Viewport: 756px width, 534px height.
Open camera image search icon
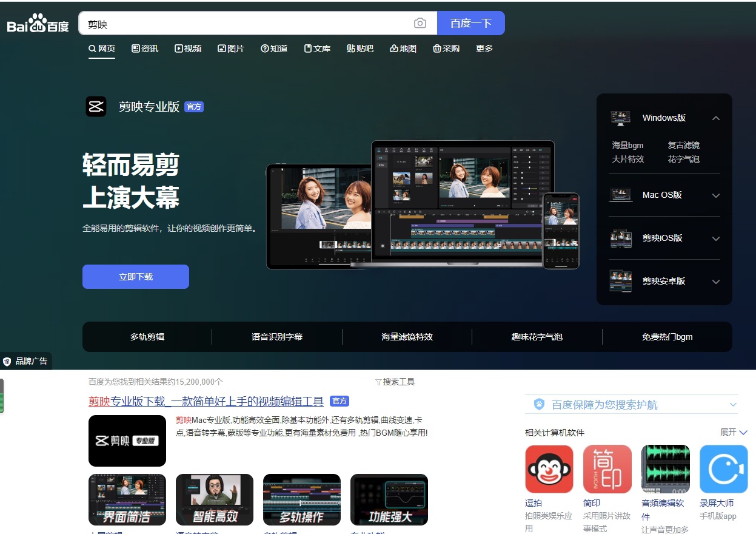tap(420, 23)
